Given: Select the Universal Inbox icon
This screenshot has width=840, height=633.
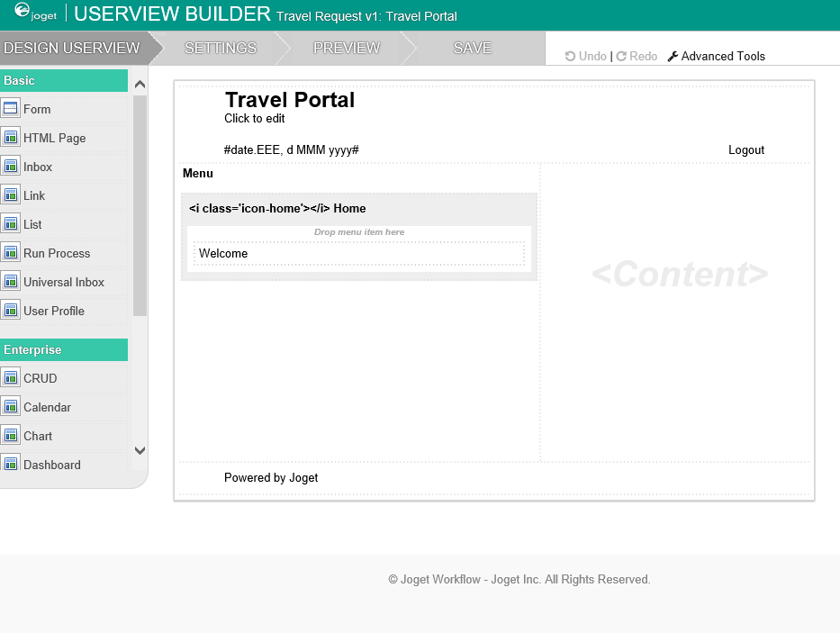Looking at the screenshot, I should (11, 282).
